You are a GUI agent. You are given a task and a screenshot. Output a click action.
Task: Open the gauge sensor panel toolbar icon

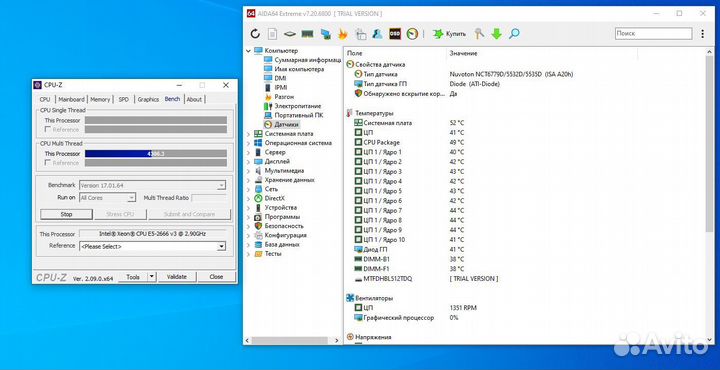pos(412,34)
